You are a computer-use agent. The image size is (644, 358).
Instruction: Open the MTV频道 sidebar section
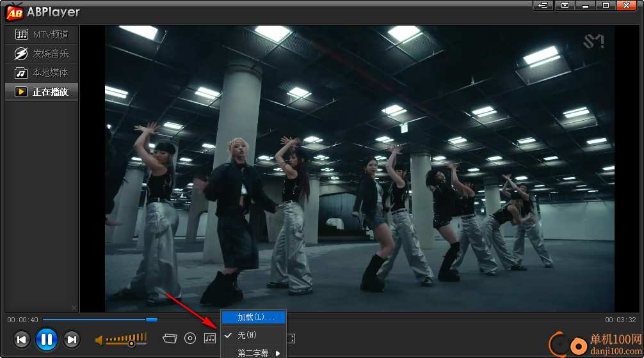(42, 35)
